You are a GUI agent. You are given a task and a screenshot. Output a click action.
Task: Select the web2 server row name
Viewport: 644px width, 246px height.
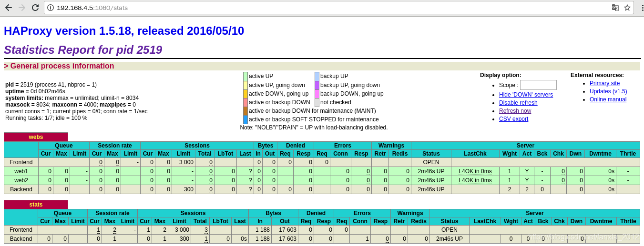pos(21,180)
